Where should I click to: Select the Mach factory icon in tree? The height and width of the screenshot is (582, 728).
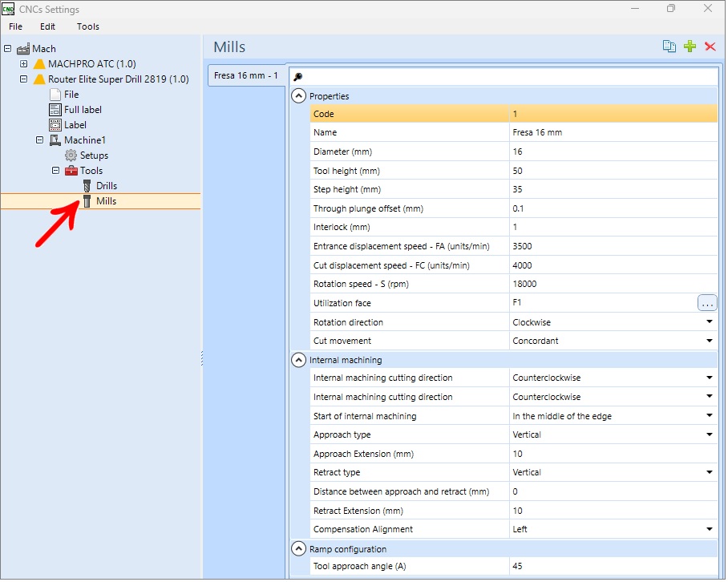click(x=23, y=49)
